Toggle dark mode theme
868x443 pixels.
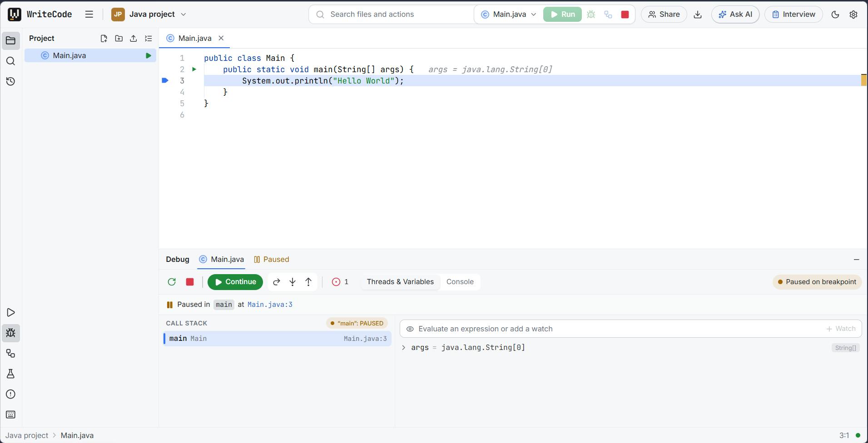click(835, 15)
